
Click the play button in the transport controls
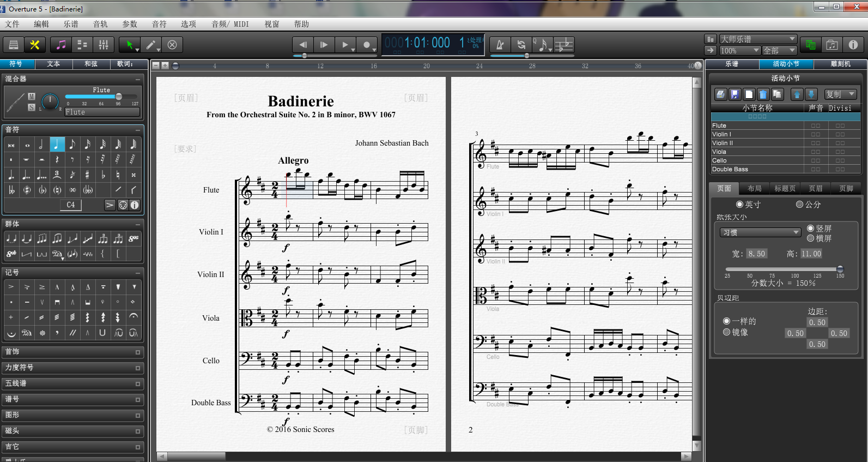pyautogui.click(x=345, y=45)
